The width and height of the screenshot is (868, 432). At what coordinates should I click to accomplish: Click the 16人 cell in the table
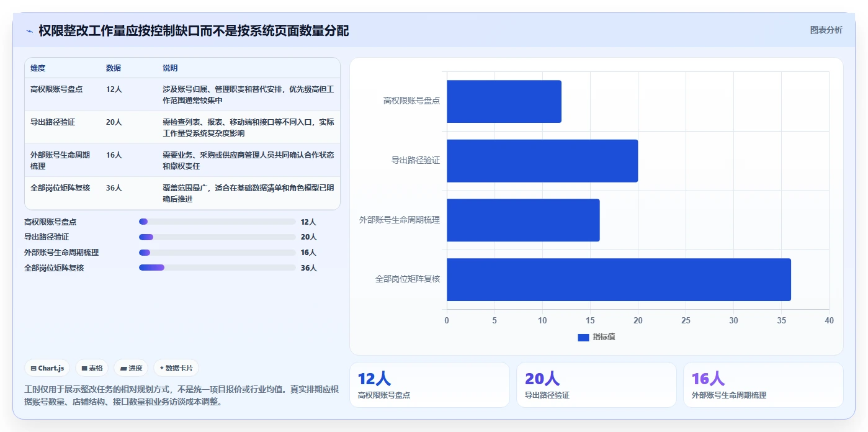[114, 155]
